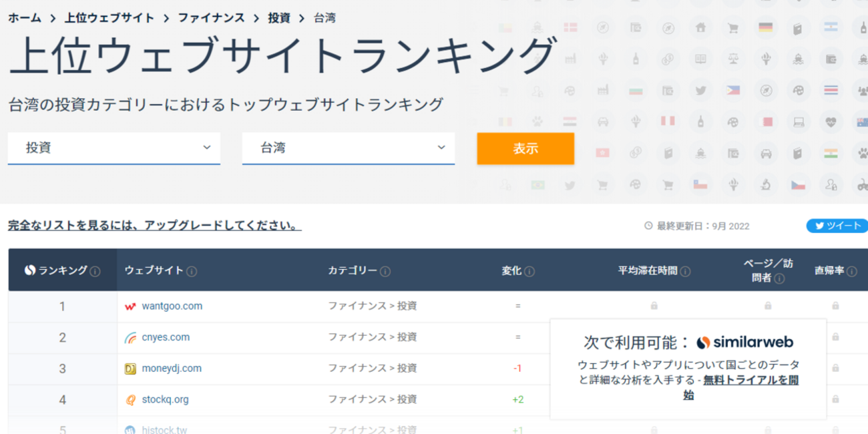Select rank number 3 cell

point(63,369)
